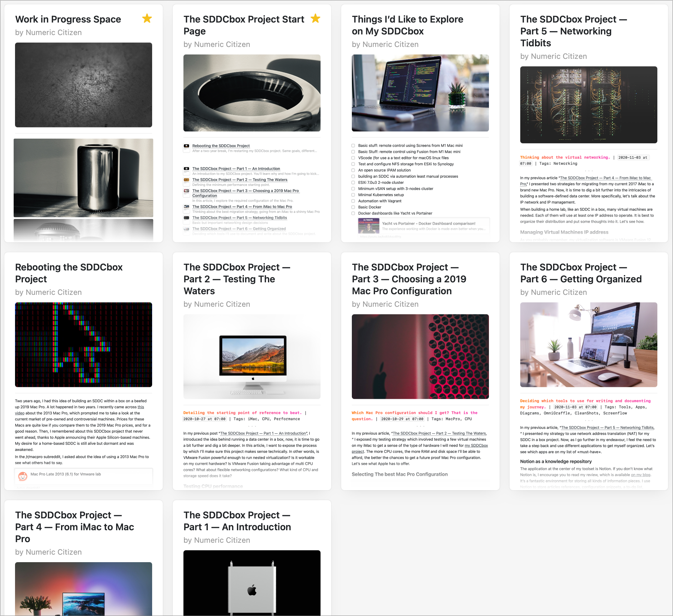This screenshot has width=673, height=616.
Task: Toggle the Automation with Vagrant checkbox
Action: [x=353, y=201]
